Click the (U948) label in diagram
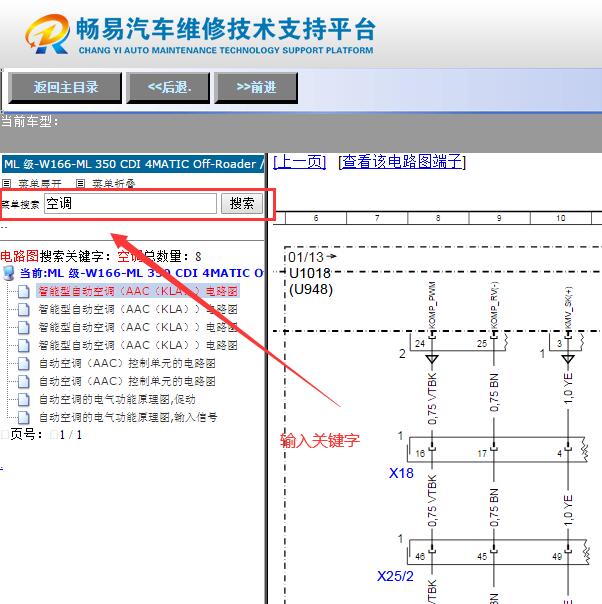This screenshot has height=604, width=602. click(x=310, y=290)
